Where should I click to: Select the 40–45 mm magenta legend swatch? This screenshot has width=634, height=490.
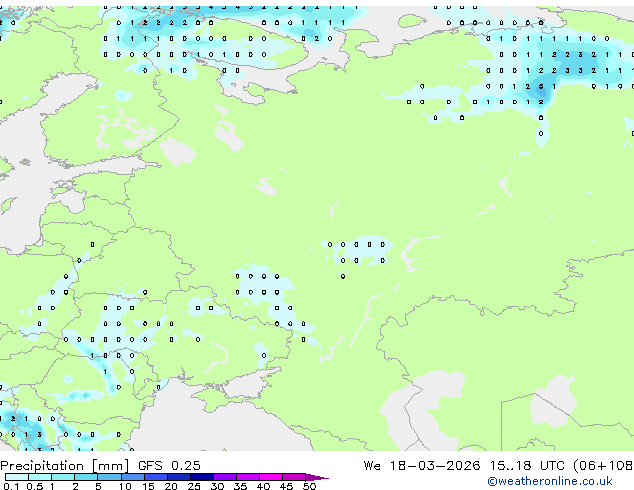pyautogui.click(x=271, y=477)
